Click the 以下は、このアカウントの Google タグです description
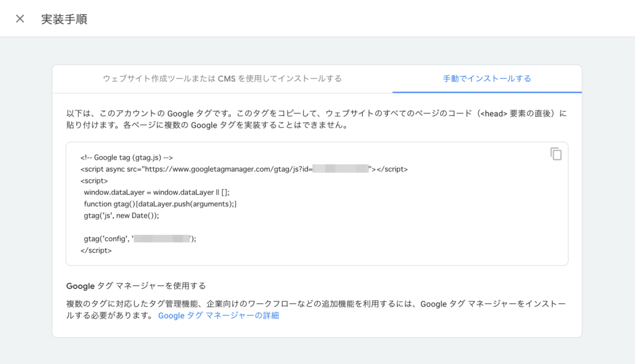Viewport: 635px width, 364px height. click(x=317, y=119)
